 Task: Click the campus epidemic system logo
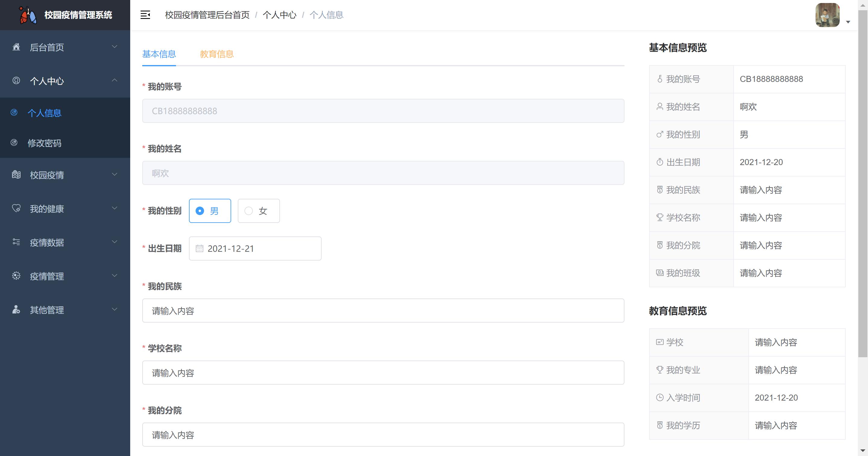(28, 15)
